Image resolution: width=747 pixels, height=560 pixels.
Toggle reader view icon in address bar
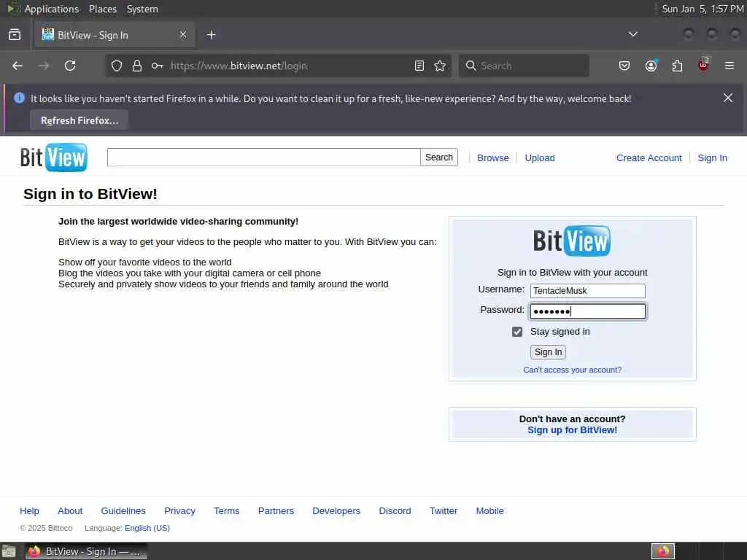[419, 66]
